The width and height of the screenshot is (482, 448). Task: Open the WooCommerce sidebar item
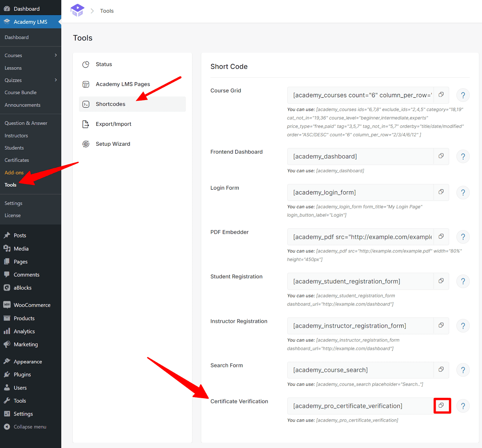click(x=32, y=305)
